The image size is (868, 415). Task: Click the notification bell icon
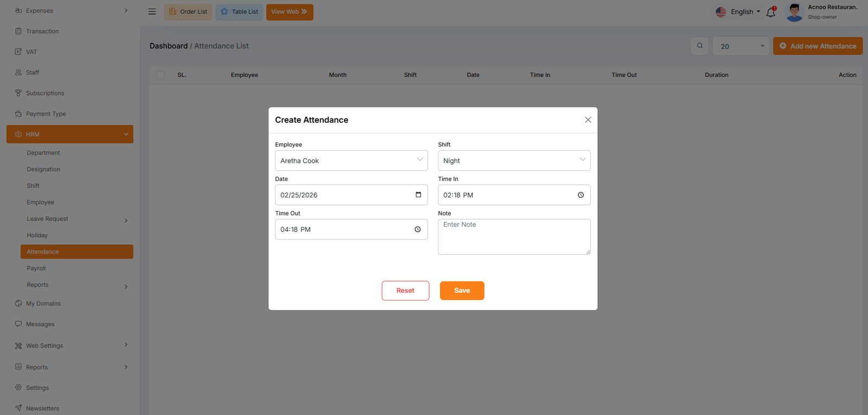coord(770,12)
